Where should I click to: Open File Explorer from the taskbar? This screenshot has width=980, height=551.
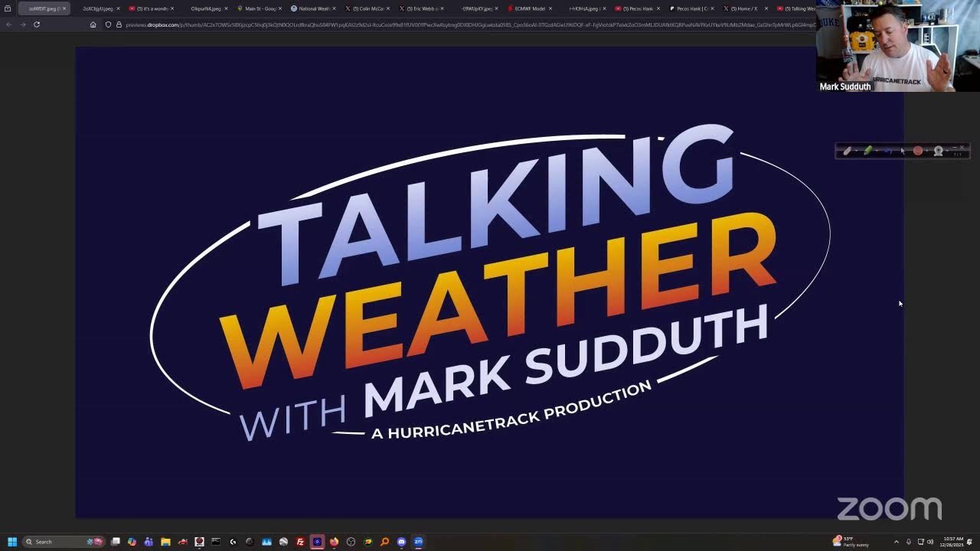point(165,542)
